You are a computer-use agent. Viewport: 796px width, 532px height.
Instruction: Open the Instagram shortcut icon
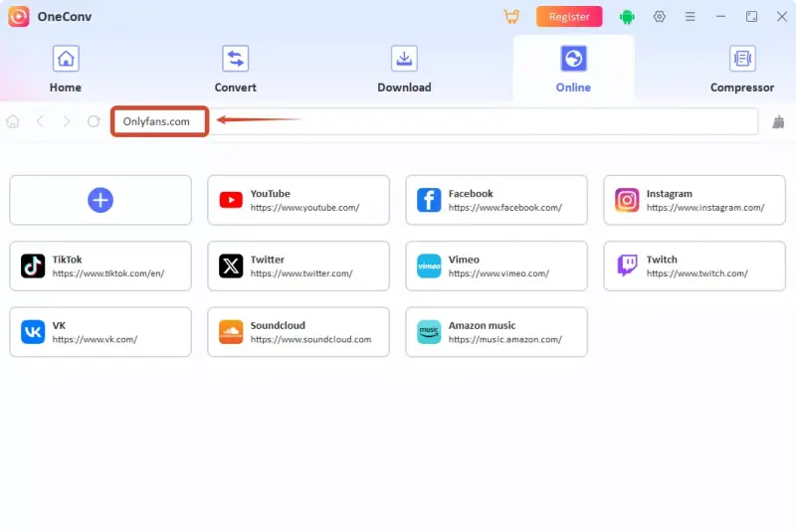(627, 200)
